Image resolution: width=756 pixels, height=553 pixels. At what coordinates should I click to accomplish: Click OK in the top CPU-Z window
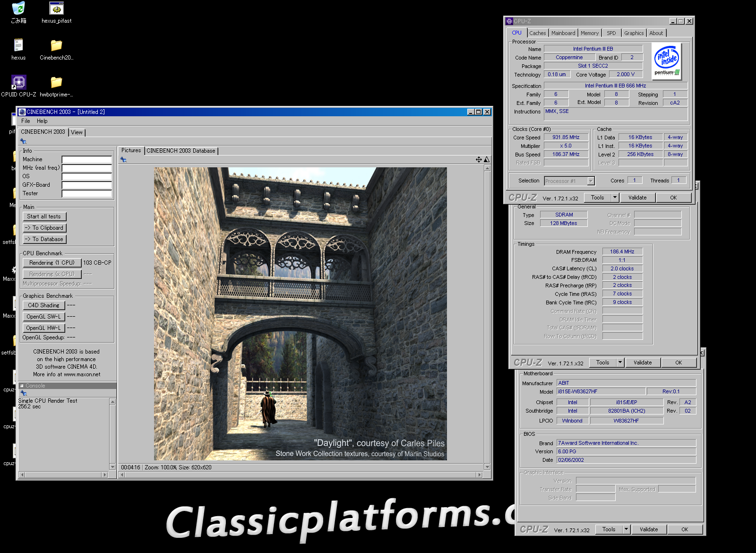[673, 198]
